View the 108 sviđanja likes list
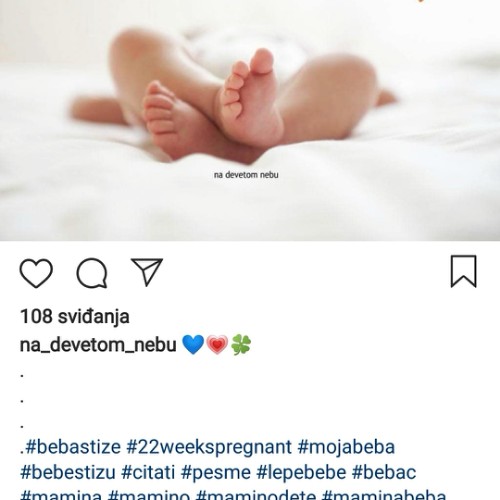Viewport: 500px width, 500px height. point(75,316)
